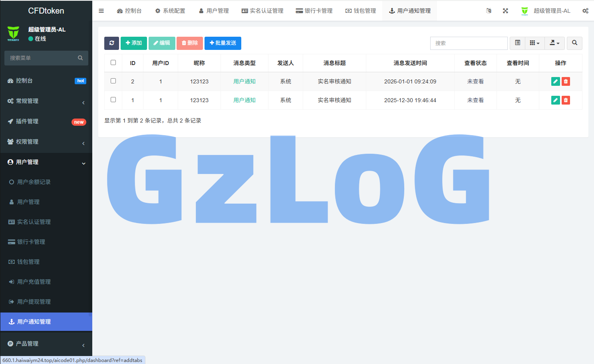Select the checkbox for the row with ID 2
The height and width of the screenshot is (364, 594).
point(113,81)
